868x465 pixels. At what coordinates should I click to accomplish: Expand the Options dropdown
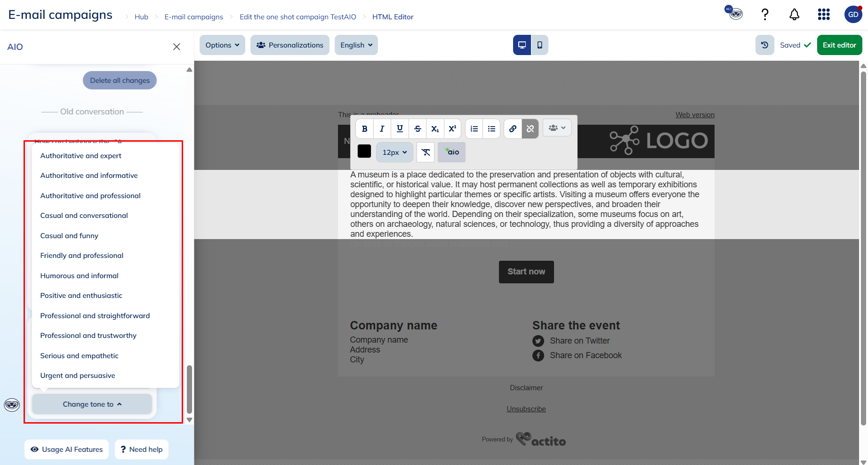[x=222, y=45]
